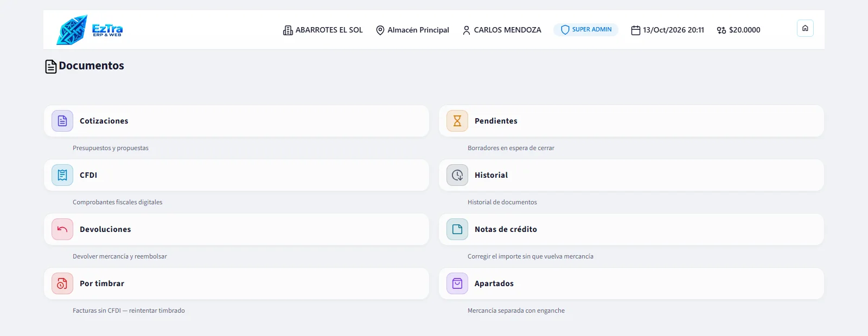The height and width of the screenshot is (336, 868).
Task: Click the calendar icon beside the date
Action: click(x=636, y=30)
